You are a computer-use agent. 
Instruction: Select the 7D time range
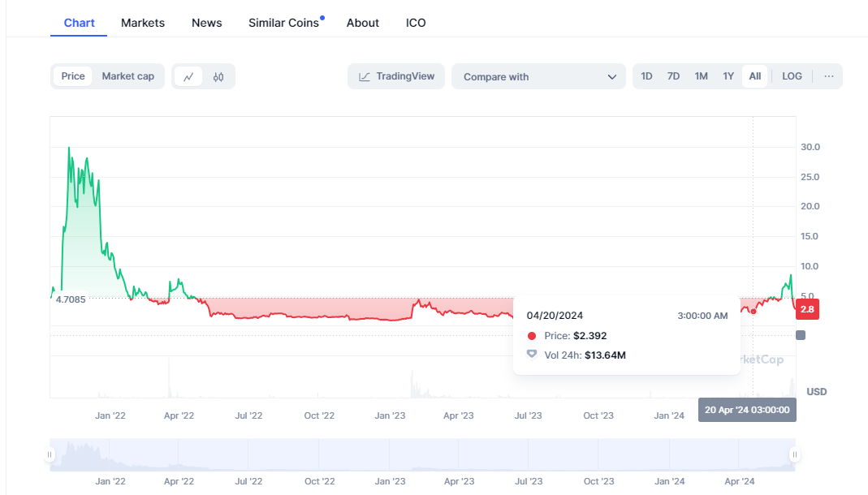click(x=673, y=76)
